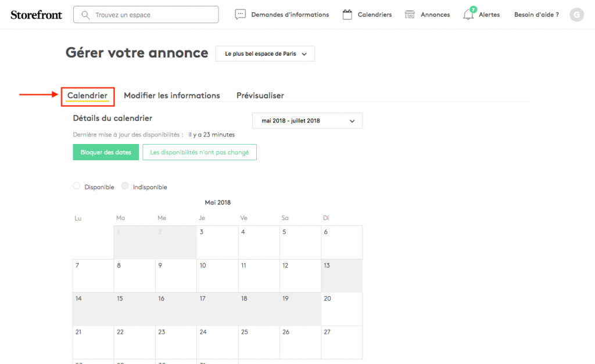Select the Indisponible radio indicator

point(125,186)
